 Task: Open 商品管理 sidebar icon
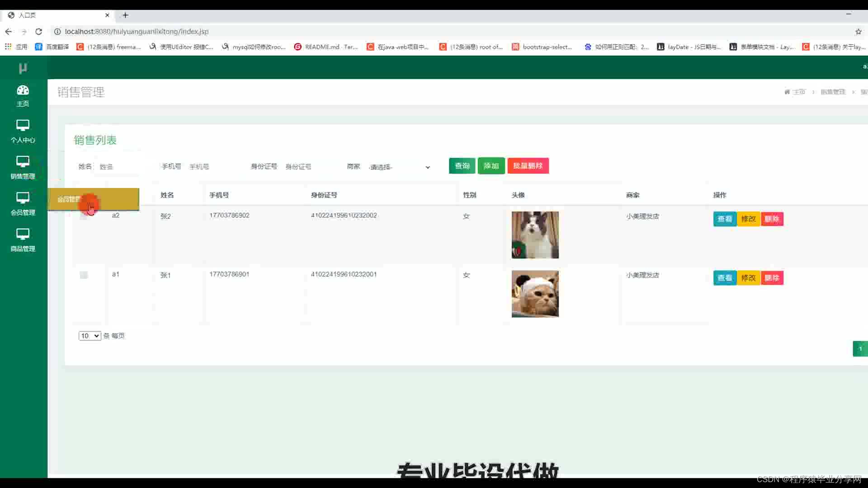click(x=23, y=234)
